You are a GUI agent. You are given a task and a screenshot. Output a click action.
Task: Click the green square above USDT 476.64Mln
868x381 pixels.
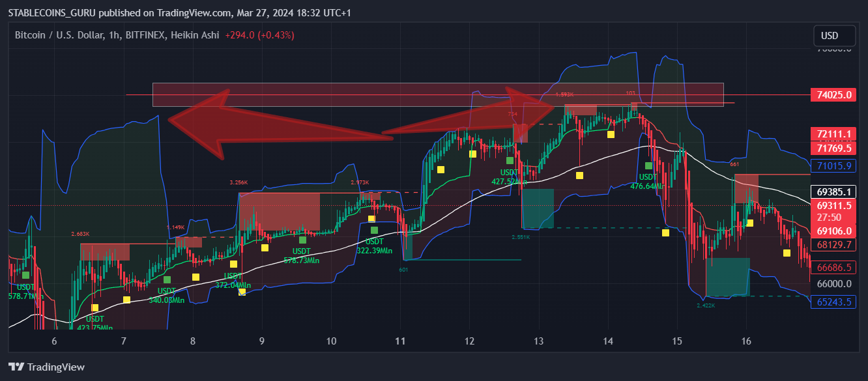[x=648, y=165]
